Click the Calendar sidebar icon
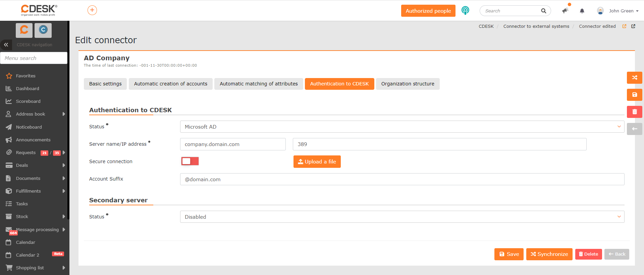The image size is (644, 275). pos(9,242)
